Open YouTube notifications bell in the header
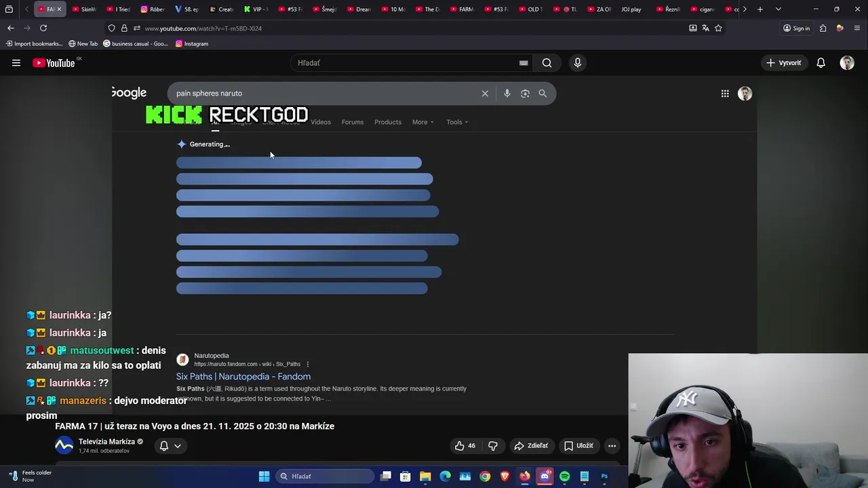 tap(821, 63)
